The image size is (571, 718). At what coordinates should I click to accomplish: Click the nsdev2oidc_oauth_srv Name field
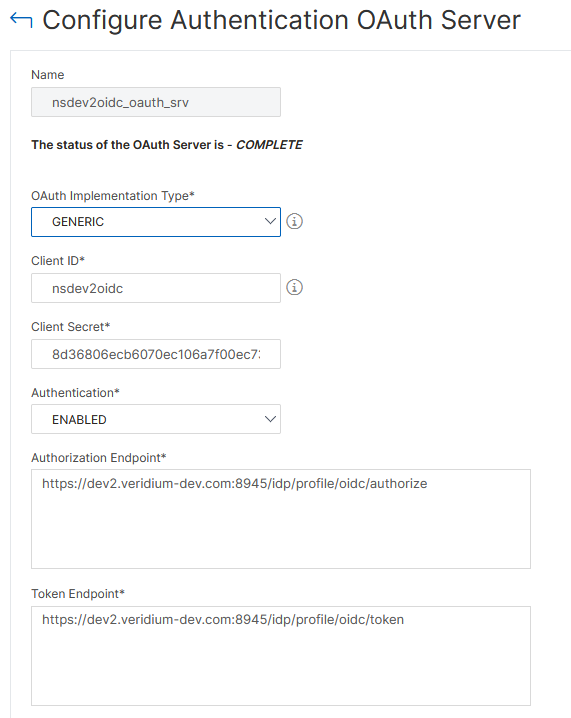[156, 102]
